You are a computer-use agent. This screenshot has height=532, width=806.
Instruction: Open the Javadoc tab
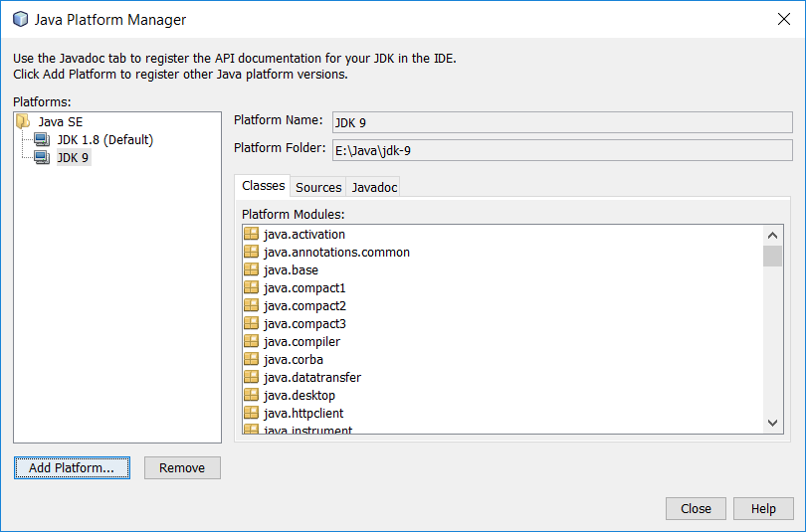pyautogui.click(x=374, y=187)
